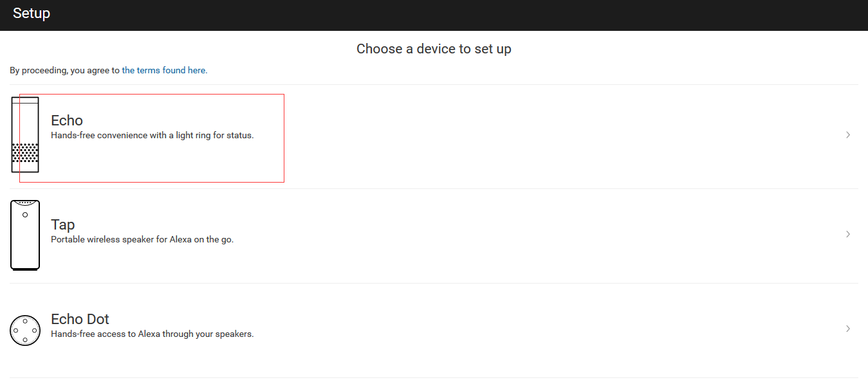Screen dimensions: 868x380
Task: Click the round Echo Dot icon
Action: [25, 330]
